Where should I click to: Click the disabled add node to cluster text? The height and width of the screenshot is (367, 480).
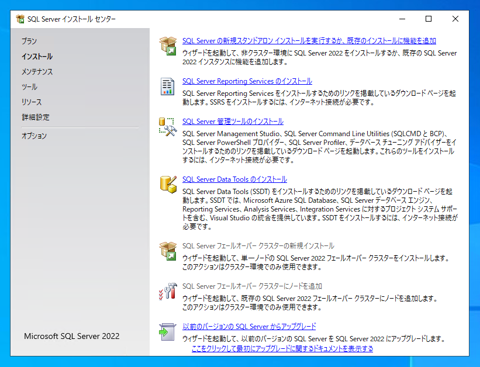tap(252, 286)
